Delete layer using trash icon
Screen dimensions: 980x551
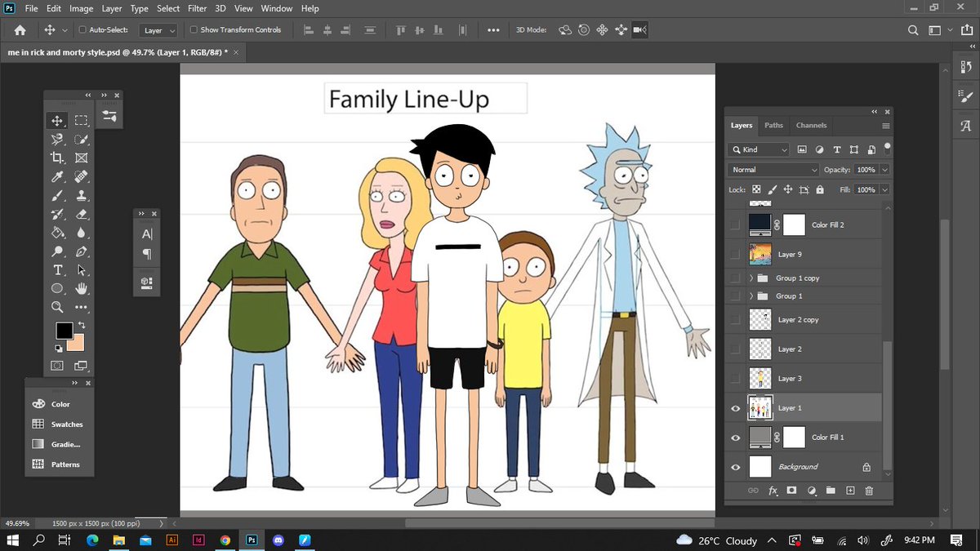pos(869,491)
